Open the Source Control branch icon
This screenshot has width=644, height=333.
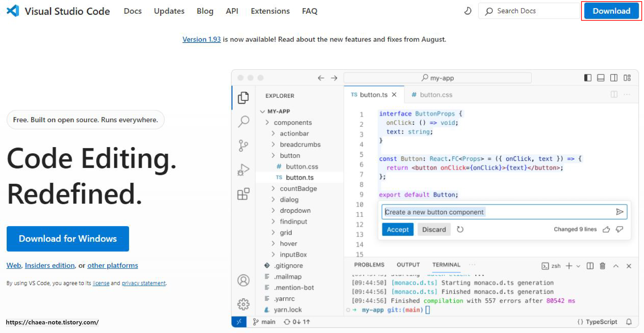[243, 146]
